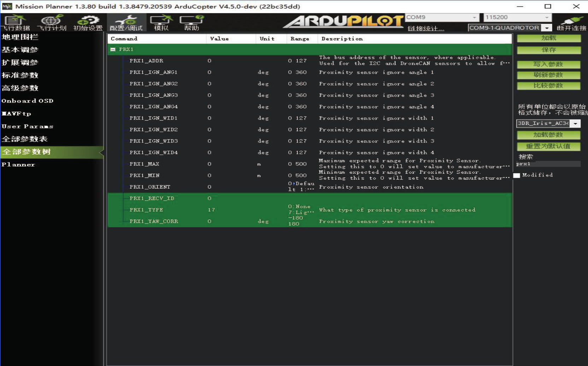
Task: Click the 刷新参数 refresh params button
Action: click(548, 75)
